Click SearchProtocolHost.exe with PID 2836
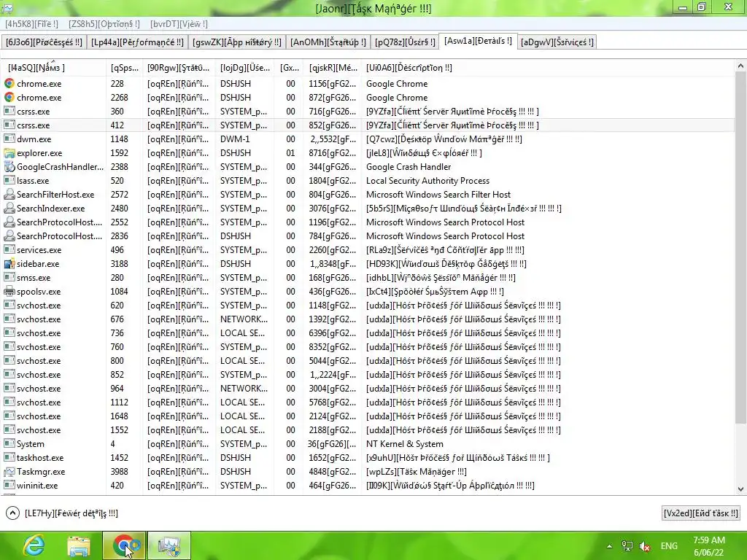 click(59, 236)
